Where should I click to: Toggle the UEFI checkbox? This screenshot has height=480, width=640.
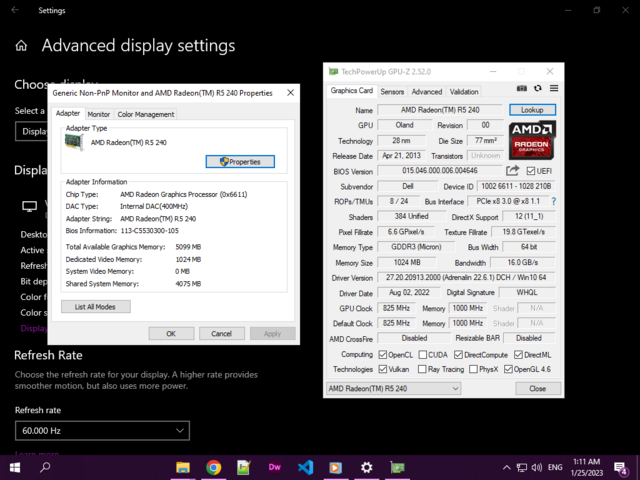(x=532, y=171)
